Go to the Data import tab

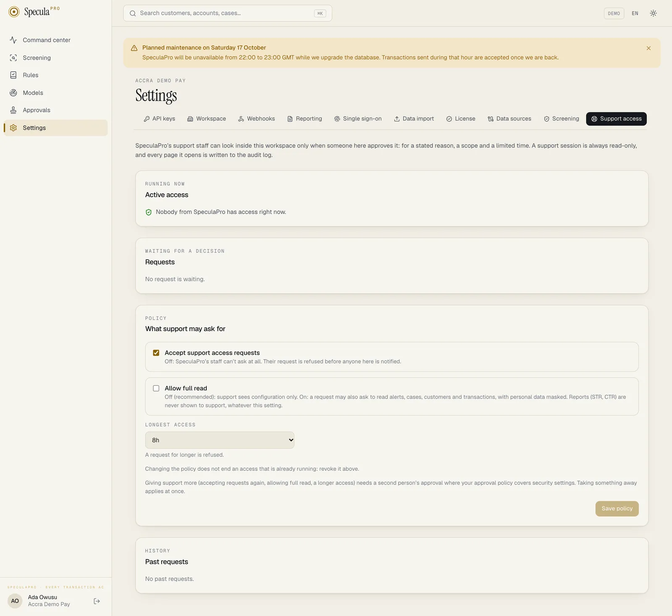click(x=414, y=119)
